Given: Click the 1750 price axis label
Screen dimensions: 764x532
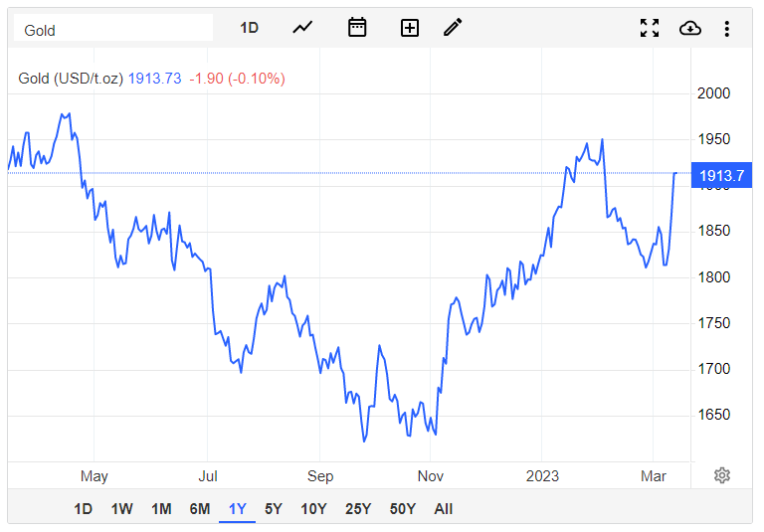Looking at the screenshot, I should pos(714,323).
